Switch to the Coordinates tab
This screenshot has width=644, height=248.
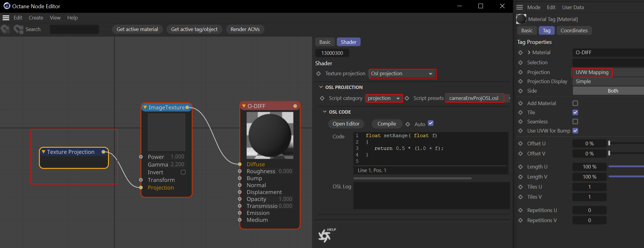[x=574, y=30]
